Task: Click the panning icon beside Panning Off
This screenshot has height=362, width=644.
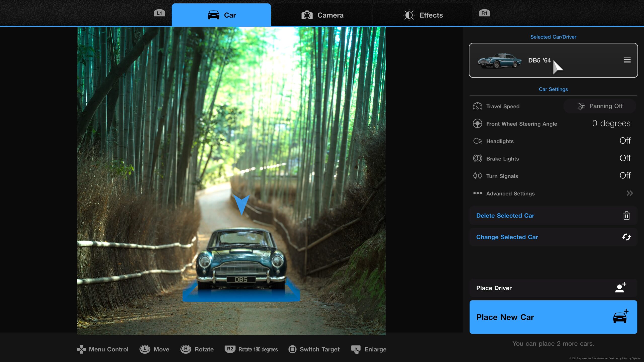Action: pos(581,106)
